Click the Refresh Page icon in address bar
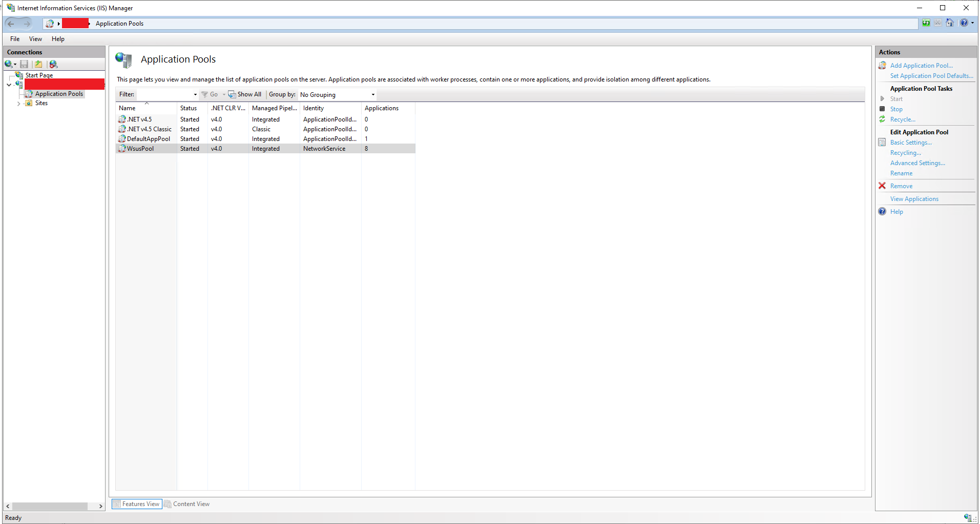The height and width of the screenshot is (524, 980). (x=926, y=23)
